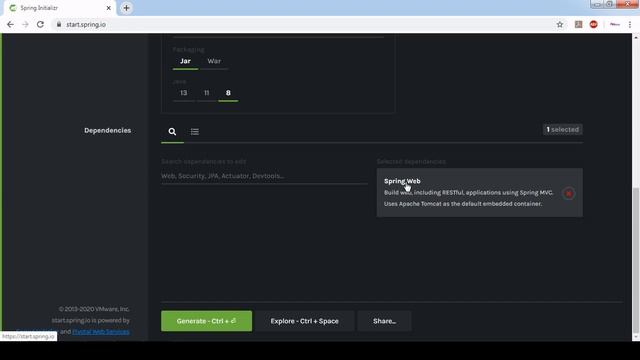The width and height of the screenshot is (640, 360).
Task: Select the Spring Initializr browser tab
Action: pos(59,8)
